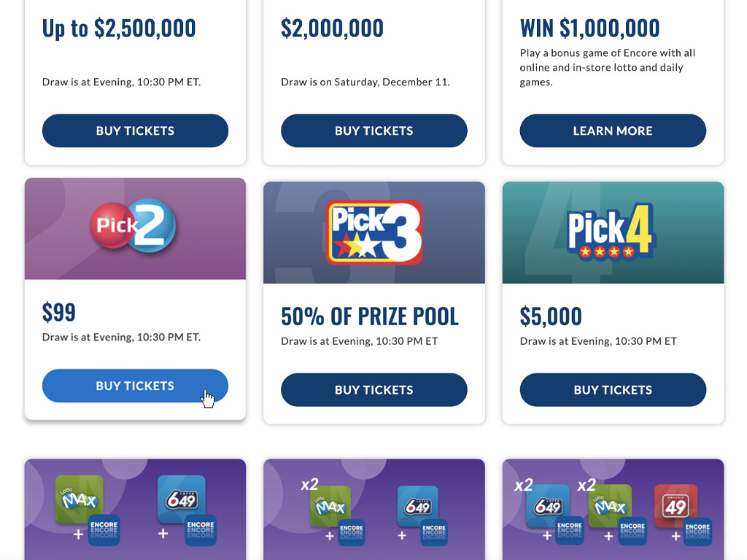Click the 649 icon in first bundle card
The width and height of the screenshot is (747, 560).
pyautogui.click(x=182, y=499)
